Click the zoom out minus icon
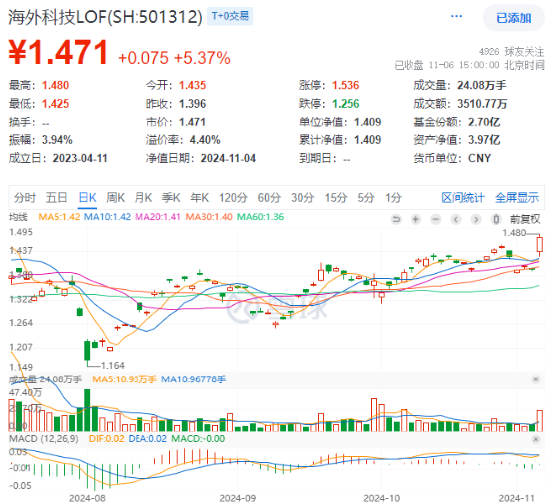Screen dimensions: 550x504 (436, 220)
